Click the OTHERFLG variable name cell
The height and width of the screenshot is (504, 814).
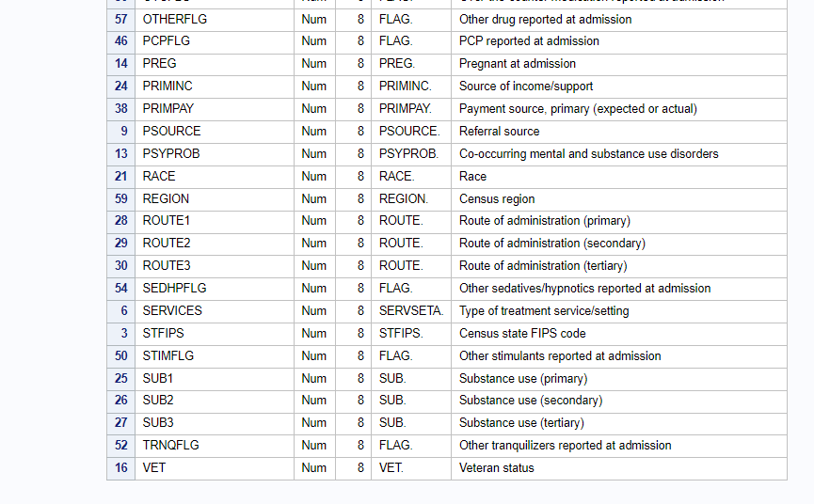point(175,19)
